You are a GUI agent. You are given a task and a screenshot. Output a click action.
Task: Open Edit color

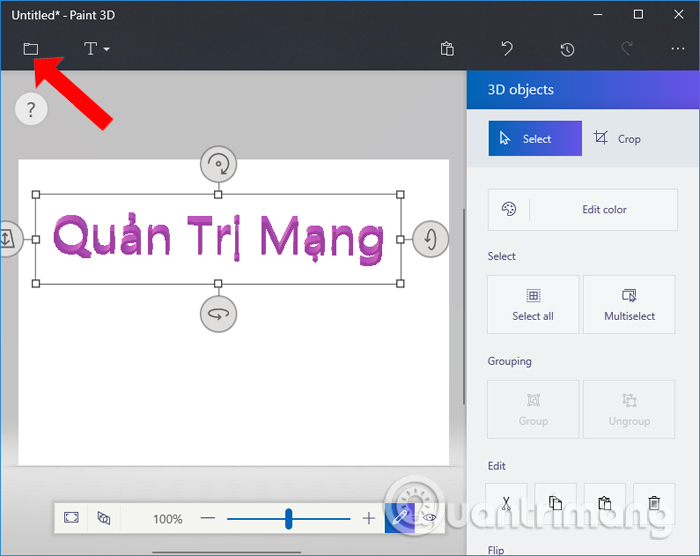point(583,209)
